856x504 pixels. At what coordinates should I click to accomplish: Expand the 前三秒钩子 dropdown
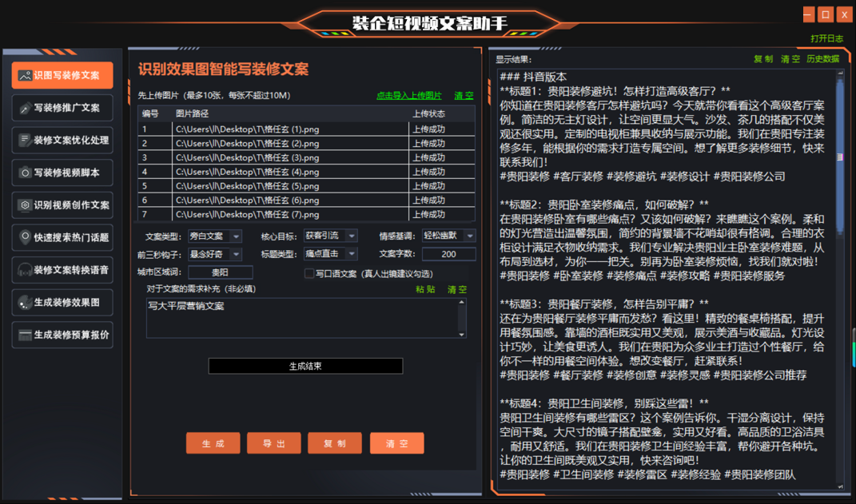tap(236, 254)
